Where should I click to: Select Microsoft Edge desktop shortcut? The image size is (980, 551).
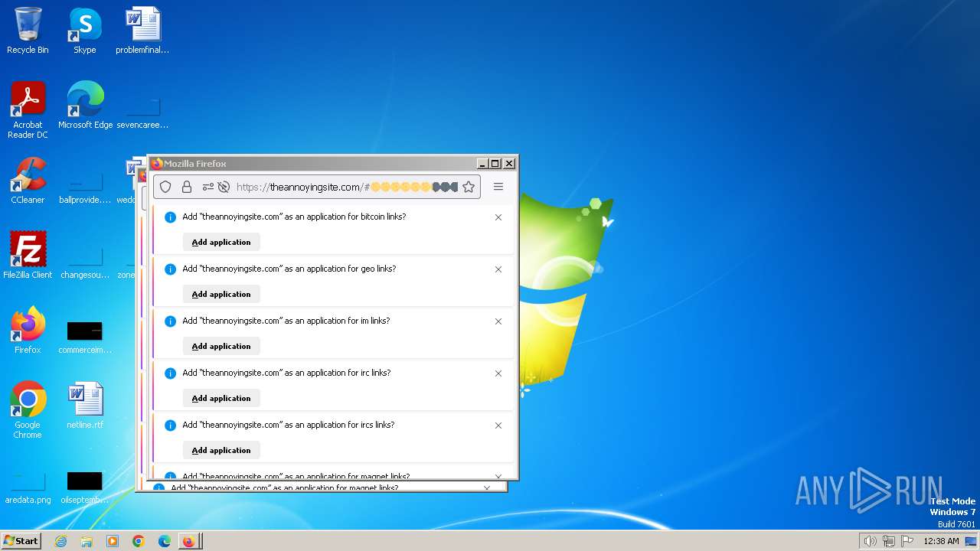[85, 106]
